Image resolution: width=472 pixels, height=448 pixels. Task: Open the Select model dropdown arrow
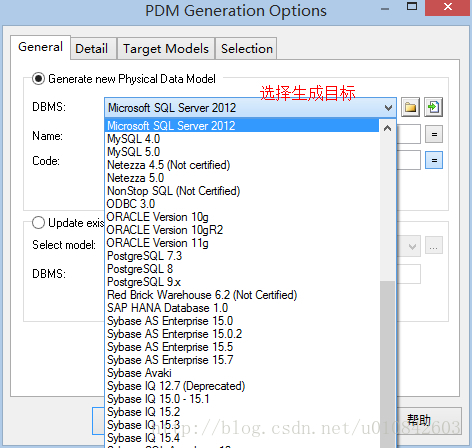(x=412, y=247)
